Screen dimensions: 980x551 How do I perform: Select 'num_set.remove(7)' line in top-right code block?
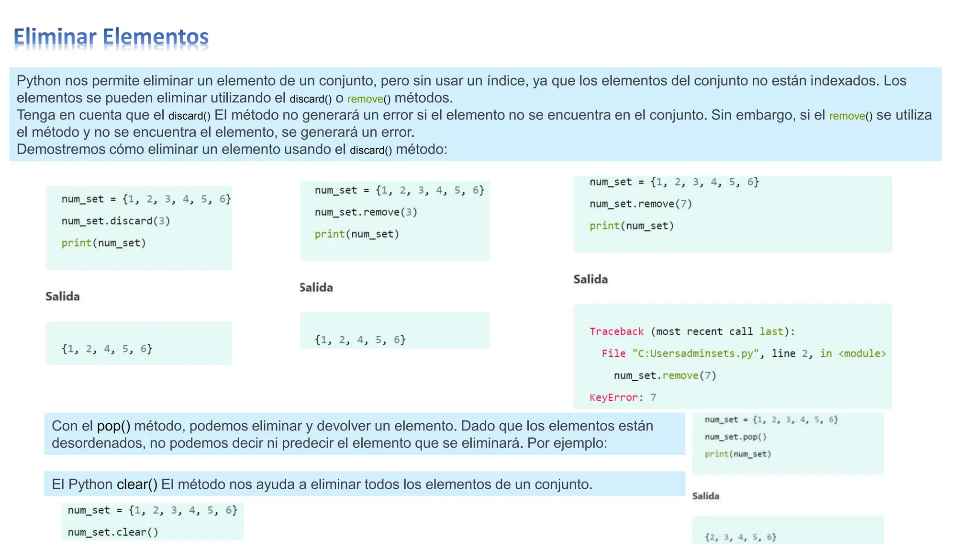641,204
